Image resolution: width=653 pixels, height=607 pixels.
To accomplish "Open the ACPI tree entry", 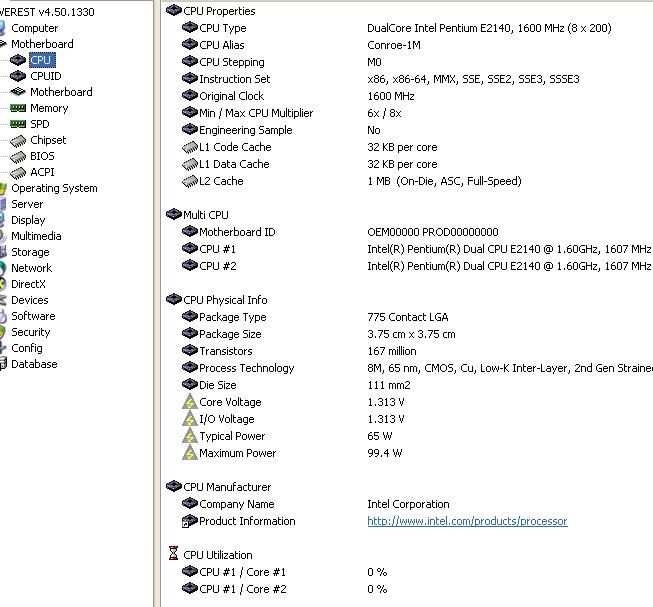I will coord(42,172).
